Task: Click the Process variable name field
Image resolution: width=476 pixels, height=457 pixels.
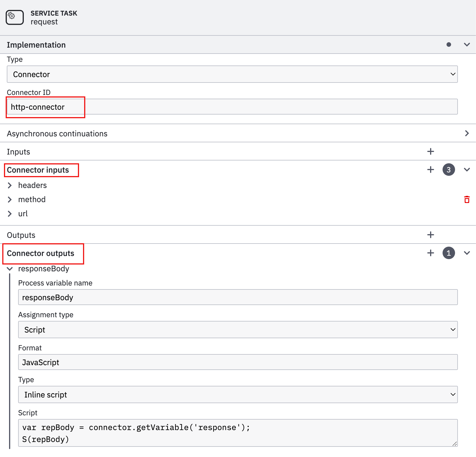Action: (238, 297)
